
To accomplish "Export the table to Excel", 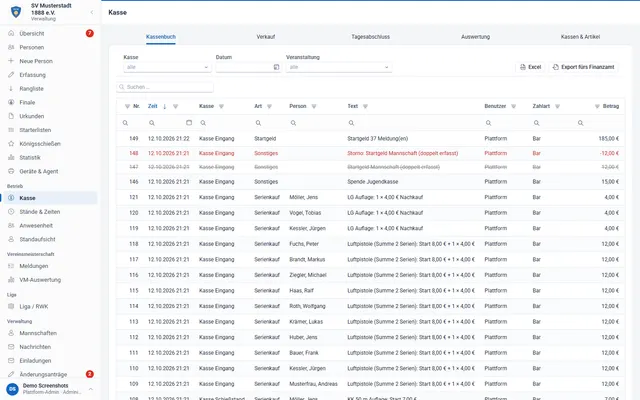I will [x=531, y=67].
